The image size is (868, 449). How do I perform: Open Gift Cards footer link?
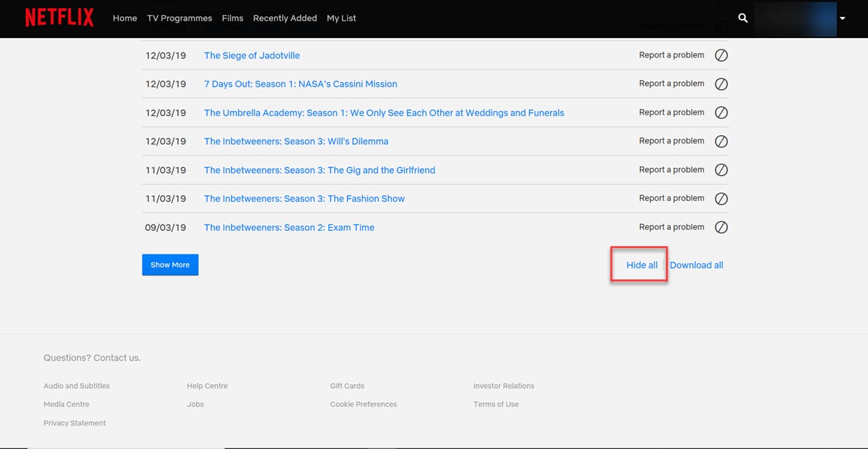pyautogui.click(x=347, y=386)
